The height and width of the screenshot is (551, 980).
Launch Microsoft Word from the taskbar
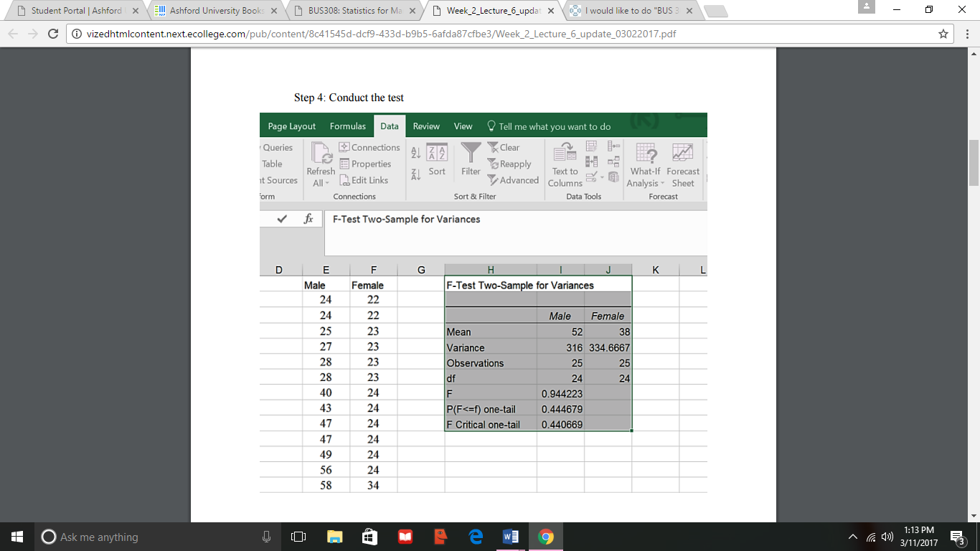click(x=510, y=536)
